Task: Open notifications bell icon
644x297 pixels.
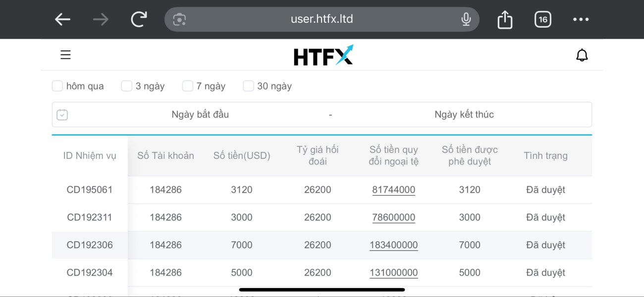Action: tap(582, 55)
